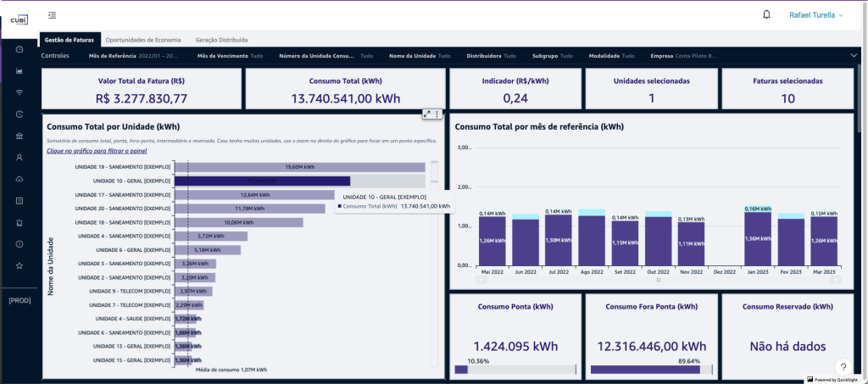Click the monthly chart's left scroll arrow
Screen dimensions: 868x384
(480, 280)
